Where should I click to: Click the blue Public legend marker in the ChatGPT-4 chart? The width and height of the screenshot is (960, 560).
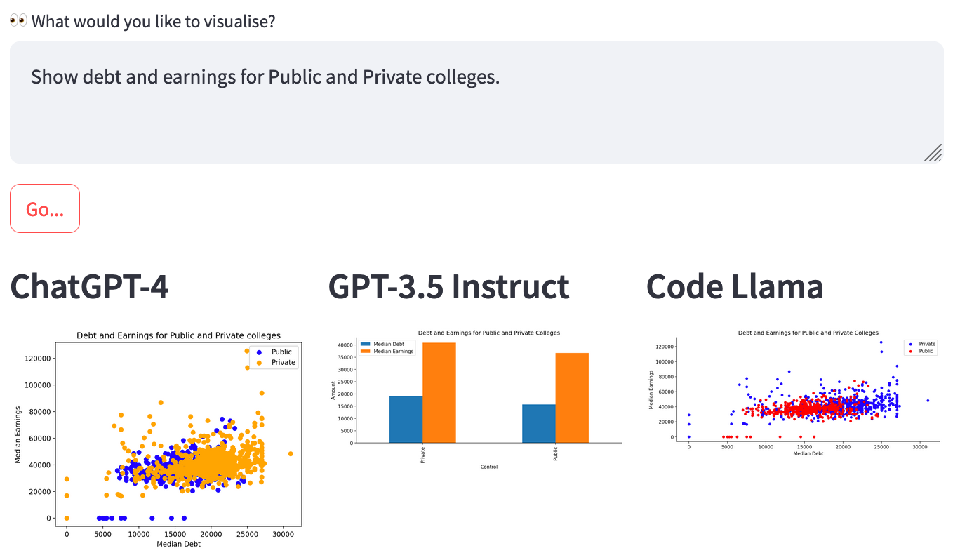pos(259,352)
